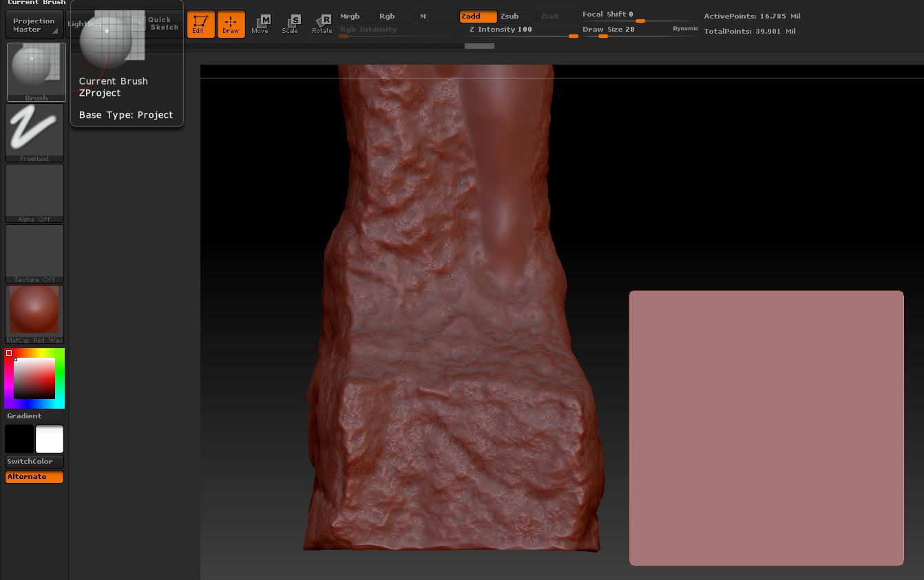
Task: Toggle Edit mode button
Action: 200,24
